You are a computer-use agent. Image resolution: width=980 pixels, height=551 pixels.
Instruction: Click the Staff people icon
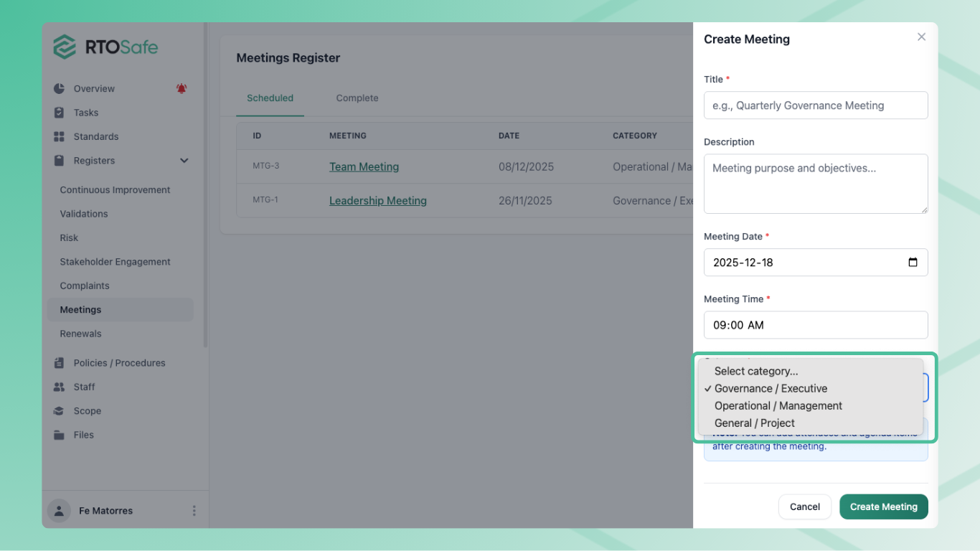tap(59, 387)
